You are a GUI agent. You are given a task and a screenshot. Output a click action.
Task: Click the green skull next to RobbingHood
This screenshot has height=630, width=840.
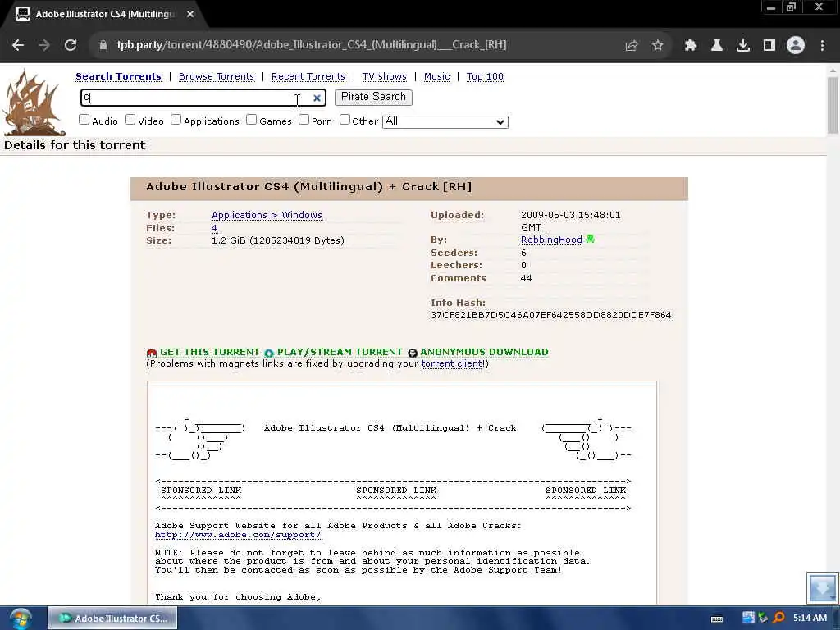click(x=591, y=239)
